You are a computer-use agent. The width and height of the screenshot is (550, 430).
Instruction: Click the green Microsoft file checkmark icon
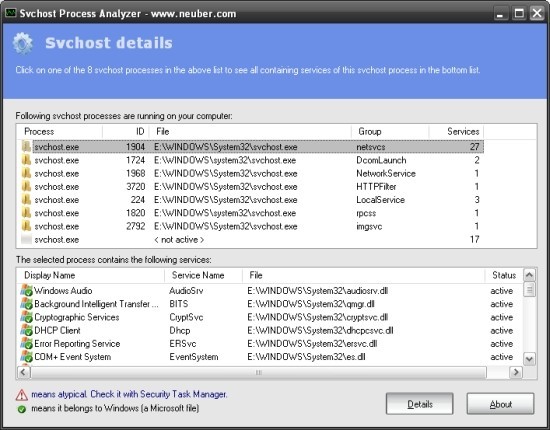coord(22,409)
